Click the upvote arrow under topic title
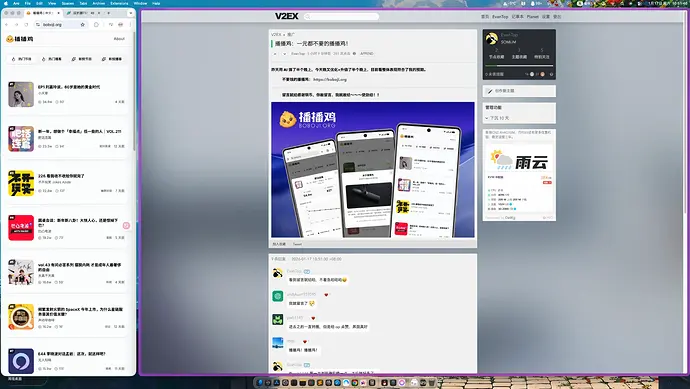Viewport: 690px width, 389px height. point(275,54)
